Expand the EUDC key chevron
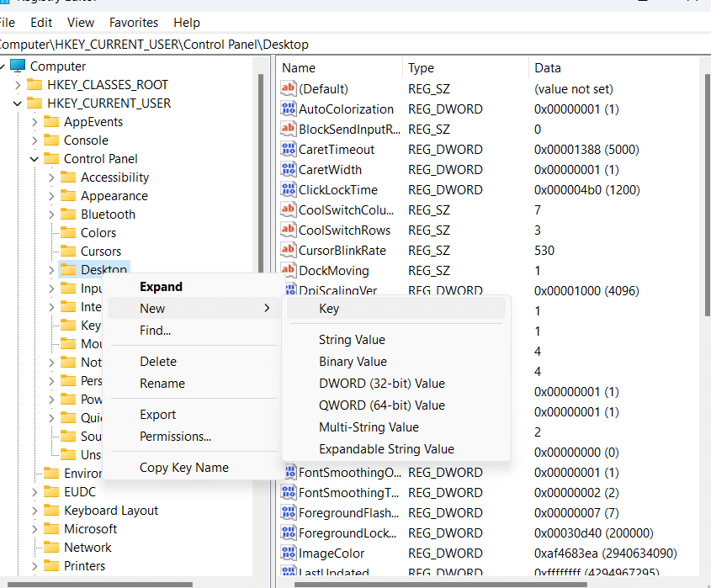This screenshot has height=588, width=711. [34, 492]
